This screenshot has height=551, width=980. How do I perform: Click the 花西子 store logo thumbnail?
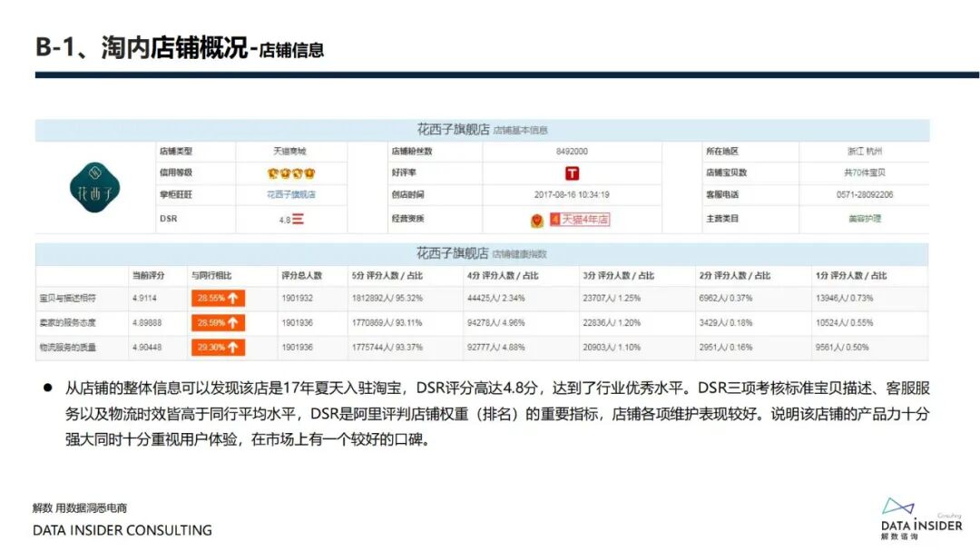click(93, 186)
